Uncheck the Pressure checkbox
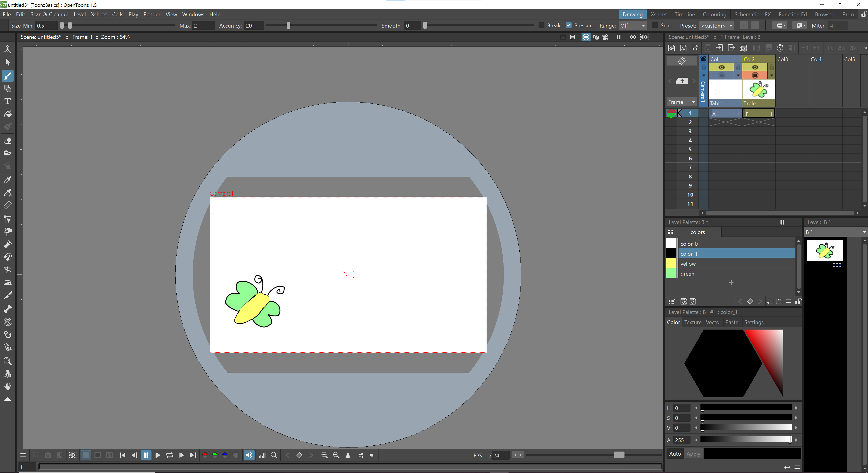The width and height of the screenshot is (868, 473). tap(569, 26)
